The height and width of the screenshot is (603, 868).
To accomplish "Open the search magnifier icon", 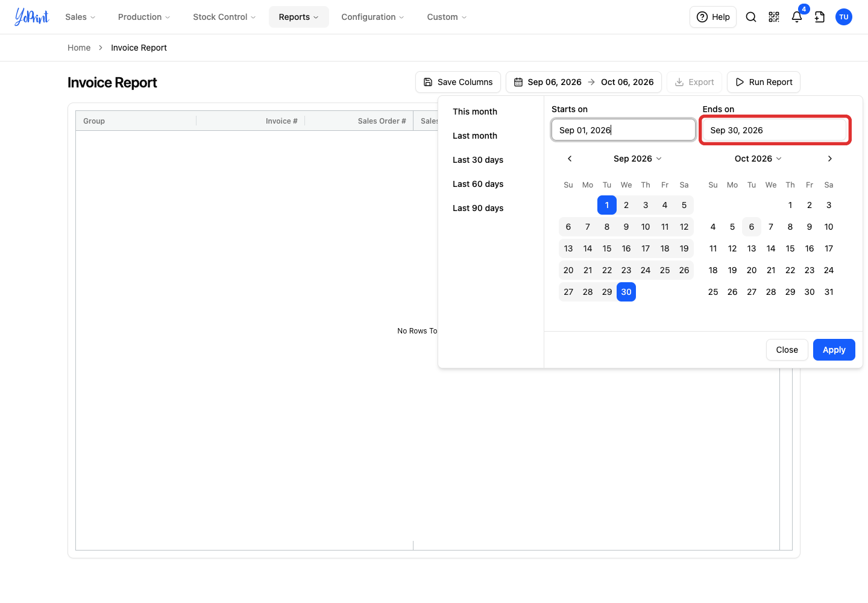I will [751, 17].
